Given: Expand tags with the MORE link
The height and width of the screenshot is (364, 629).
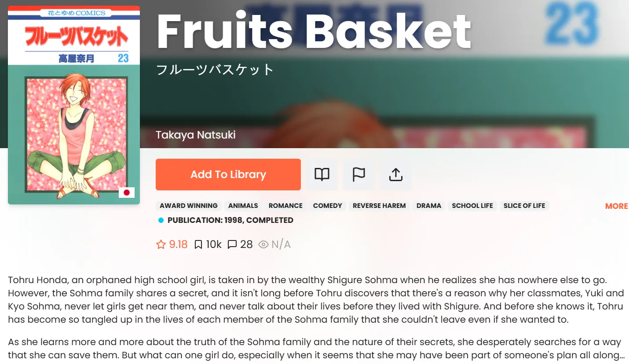Looking at the screenshot, I should [x=616, y=206].
